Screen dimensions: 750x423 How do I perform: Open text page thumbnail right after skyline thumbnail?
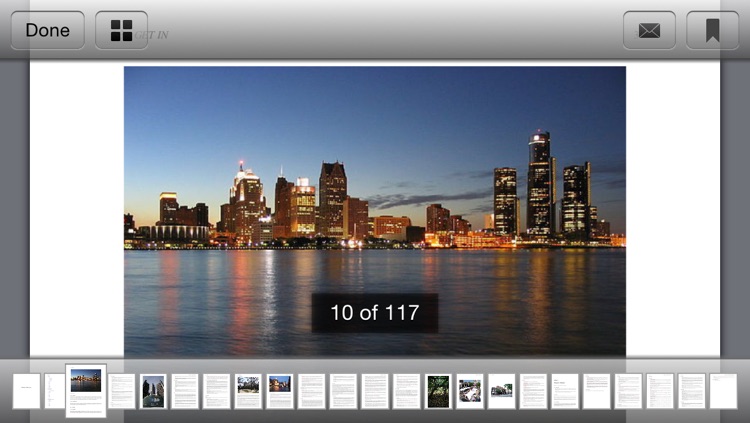(122, 391)
